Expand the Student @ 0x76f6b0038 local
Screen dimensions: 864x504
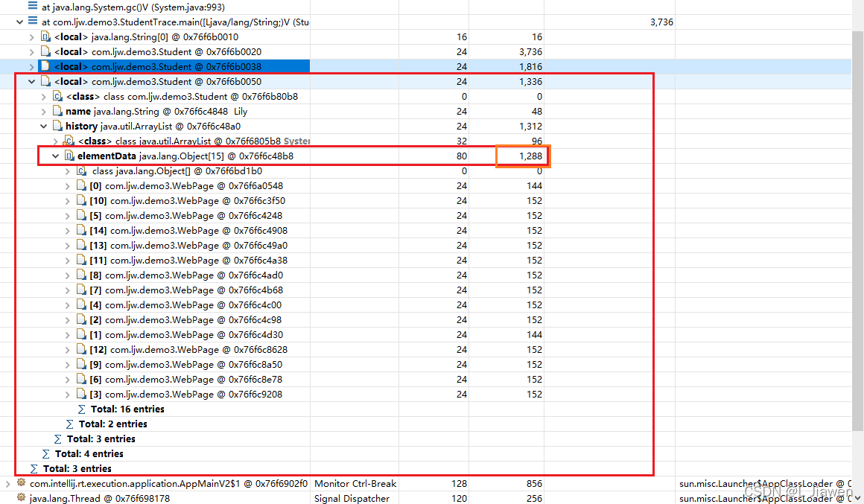click(32, 67)
